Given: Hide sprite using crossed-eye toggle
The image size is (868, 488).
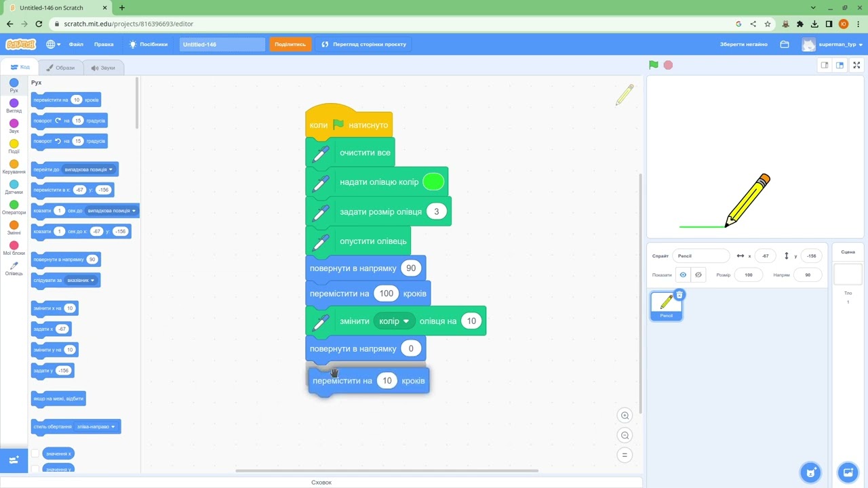Looking at the screenshot, I should click(x=698, y=275).
